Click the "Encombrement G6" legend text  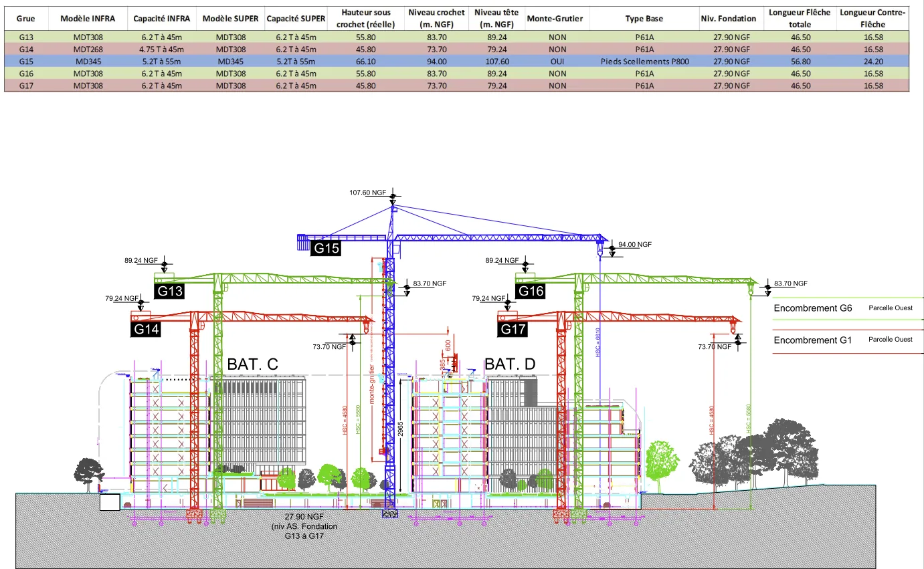(813, 308)
